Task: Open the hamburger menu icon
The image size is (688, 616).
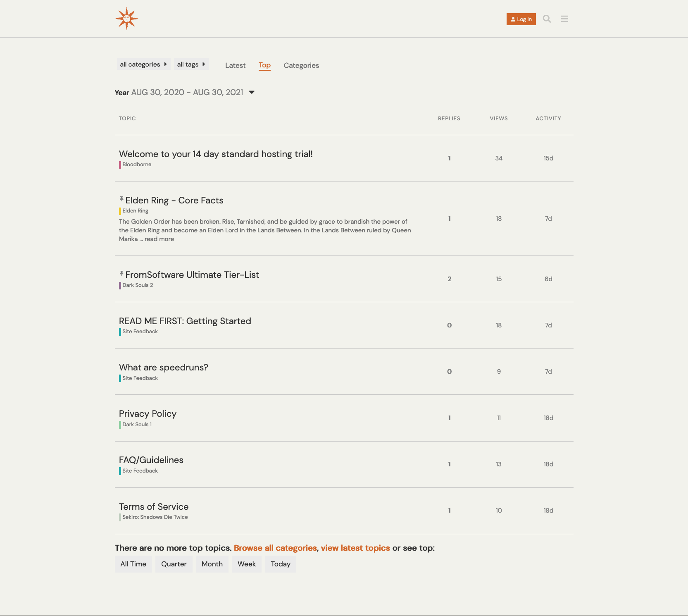Action: tap(564, 19)
